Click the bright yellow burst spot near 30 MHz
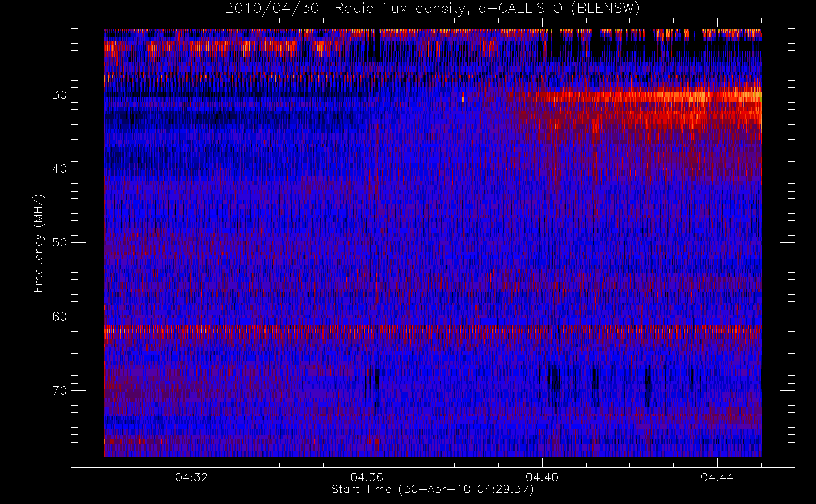 (463, 97)
